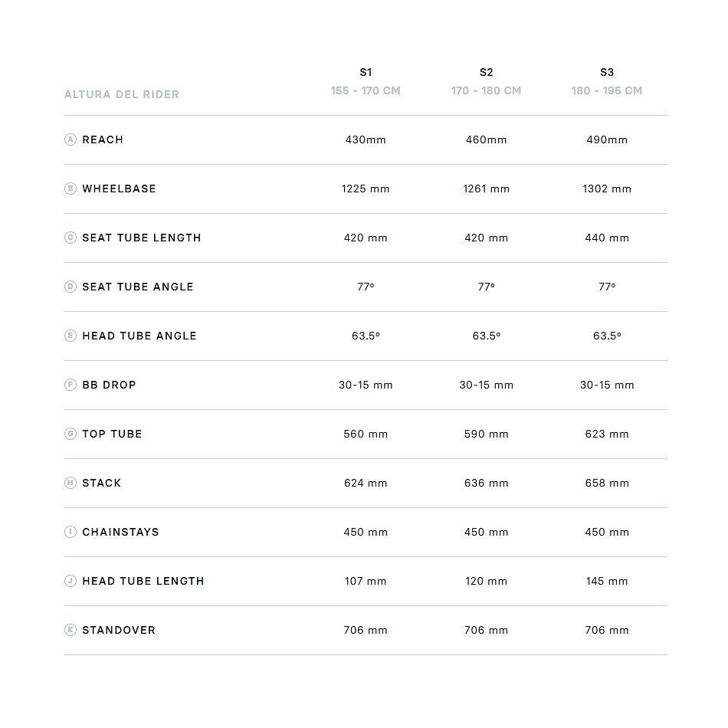Click the S1 reach value 430mm
The width and height of the screenshot is (728, 728).
pos(366,139)
